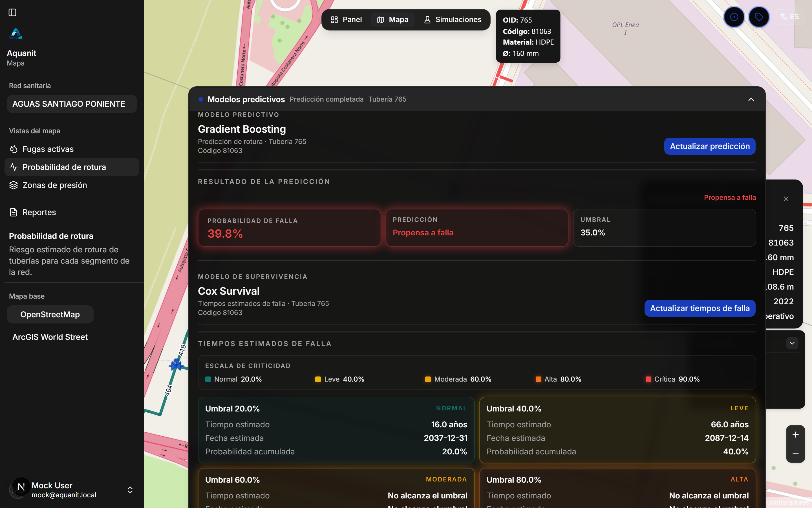Open Probabilidad de rotura map view
This screenshot has width=812, height=508.
[x=72, y=167]
